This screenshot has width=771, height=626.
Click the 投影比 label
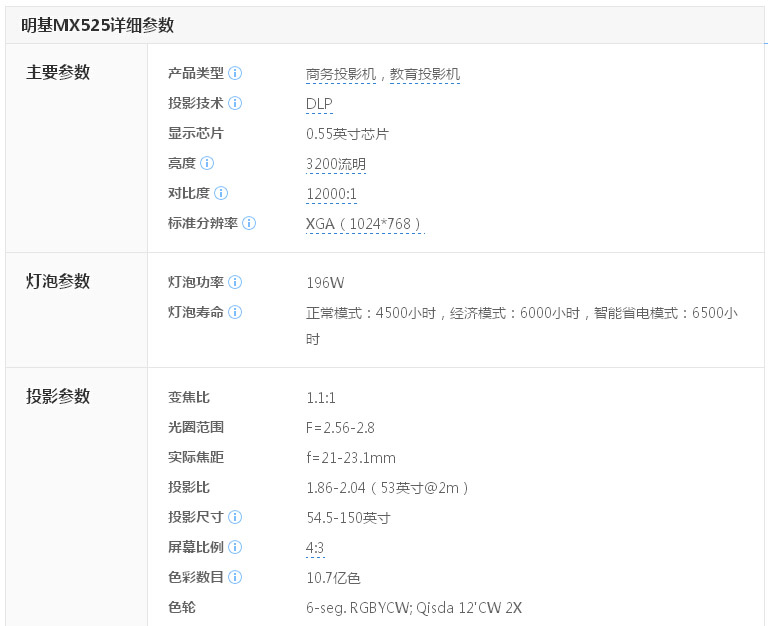pyautogui.click(x=189, y=487)
